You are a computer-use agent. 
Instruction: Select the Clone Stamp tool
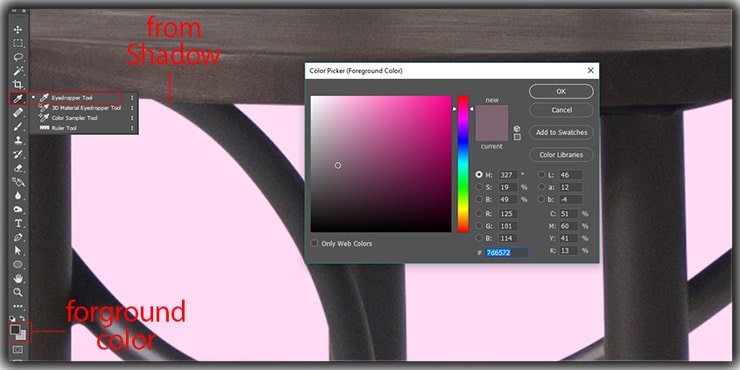coord(18,140)
